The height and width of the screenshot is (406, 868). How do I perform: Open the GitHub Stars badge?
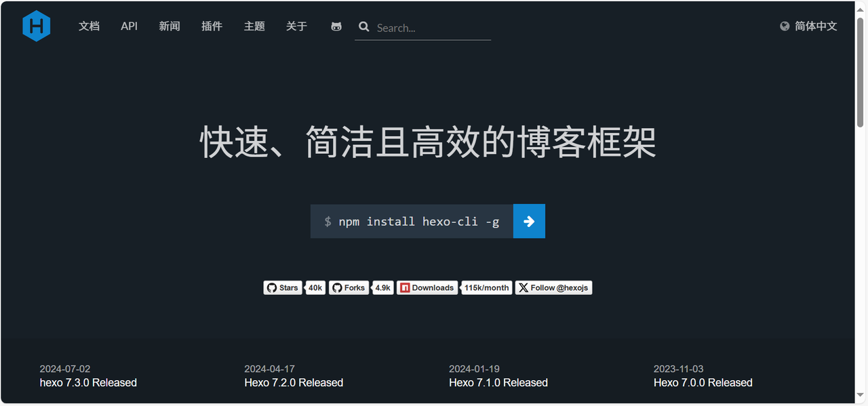pos(282,288)
